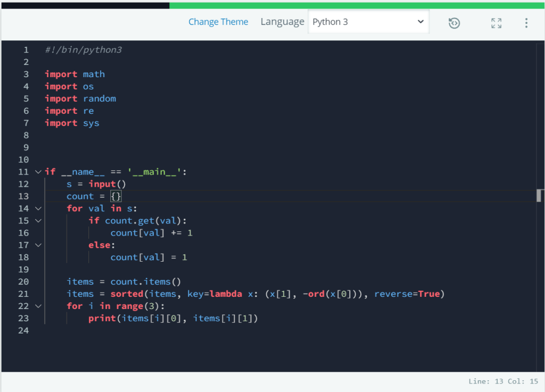Collapse the for val loop on line 14
This screenshot has height=392, width=545.
[x=37, y=208]
